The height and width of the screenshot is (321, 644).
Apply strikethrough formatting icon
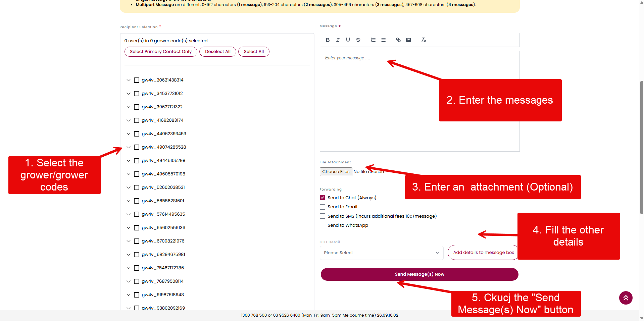(358, 40)
